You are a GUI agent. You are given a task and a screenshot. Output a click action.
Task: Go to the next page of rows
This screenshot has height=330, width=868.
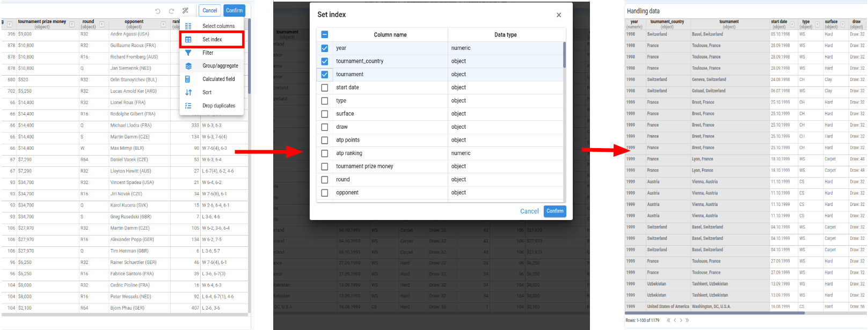(681, 320)
